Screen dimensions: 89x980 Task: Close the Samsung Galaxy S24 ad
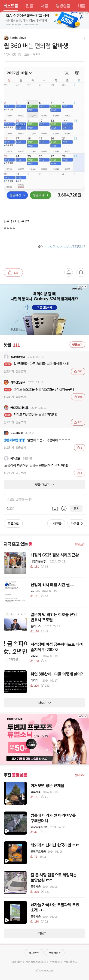(86, 286)
